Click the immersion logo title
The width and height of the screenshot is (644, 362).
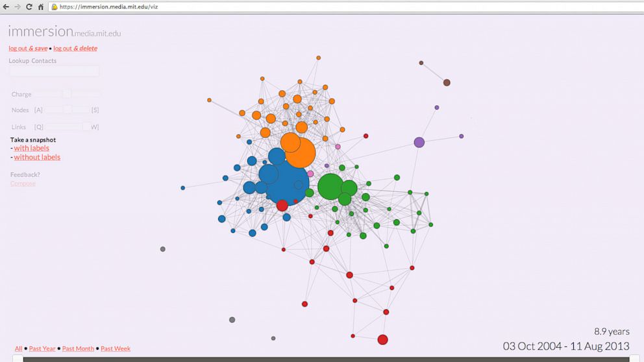[x=64, y=32]
